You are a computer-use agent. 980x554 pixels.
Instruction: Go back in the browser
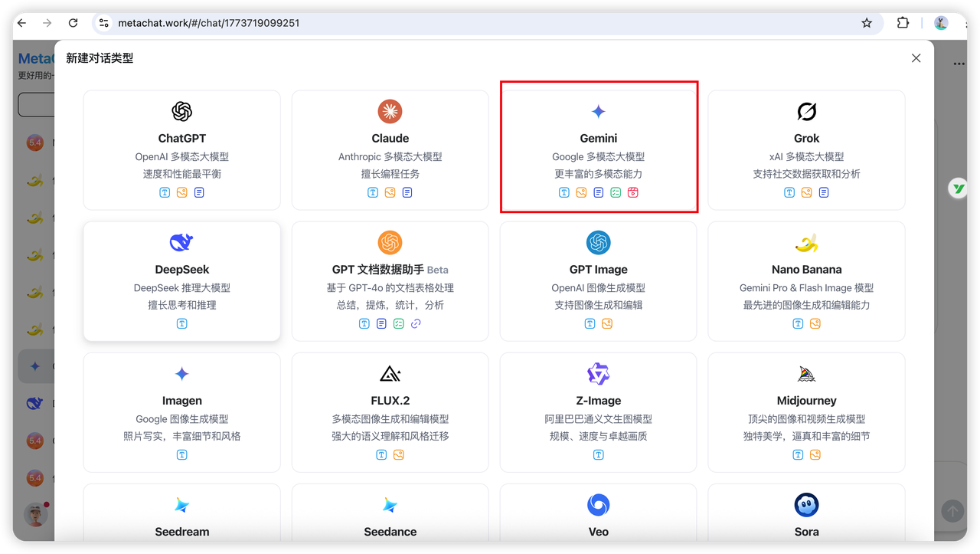pos(21,23)
